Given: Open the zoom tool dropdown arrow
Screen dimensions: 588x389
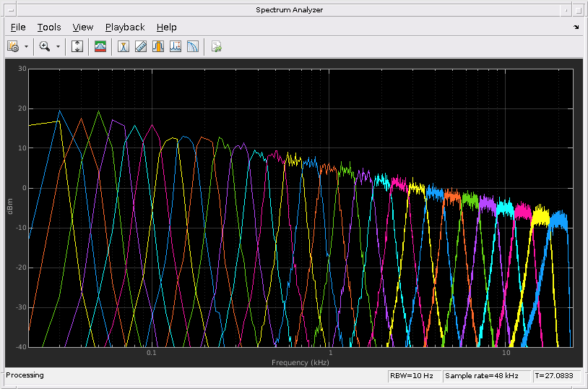Looking at the screenshot, I should 58,46.
